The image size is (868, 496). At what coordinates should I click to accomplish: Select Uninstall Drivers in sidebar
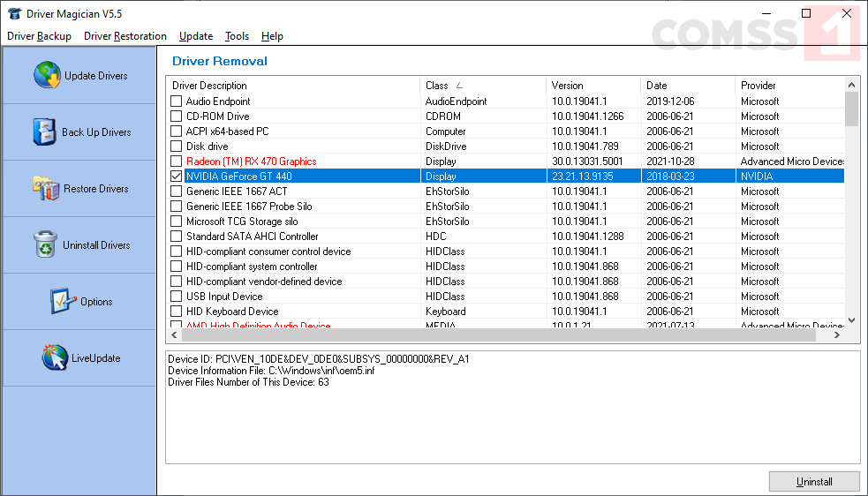click(x=79, y=245)
